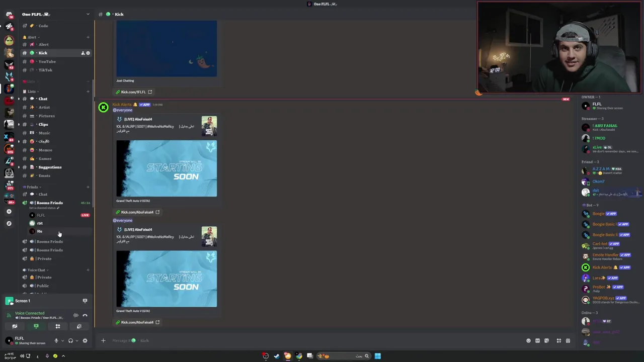Create channel in Voice Chat category plus
Viewport: 644px width, 362px height.
pyautogui.click(x=88, y=270)
